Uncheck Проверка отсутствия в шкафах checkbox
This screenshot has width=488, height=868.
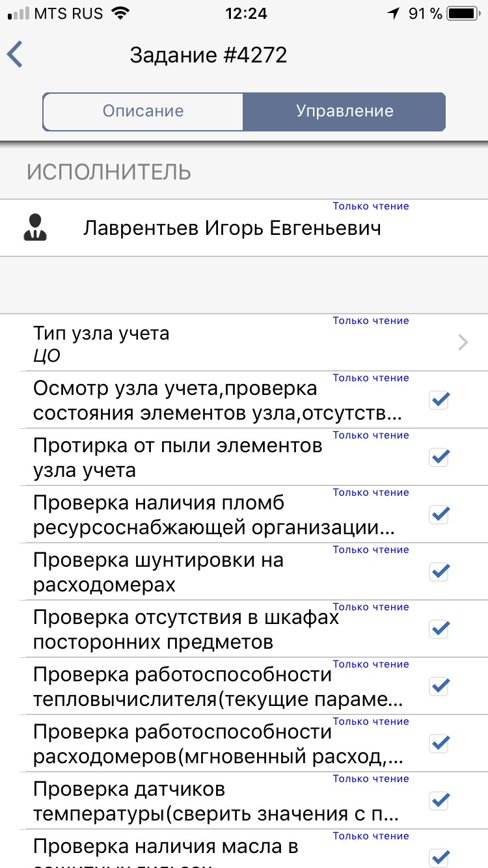point(439,629)
